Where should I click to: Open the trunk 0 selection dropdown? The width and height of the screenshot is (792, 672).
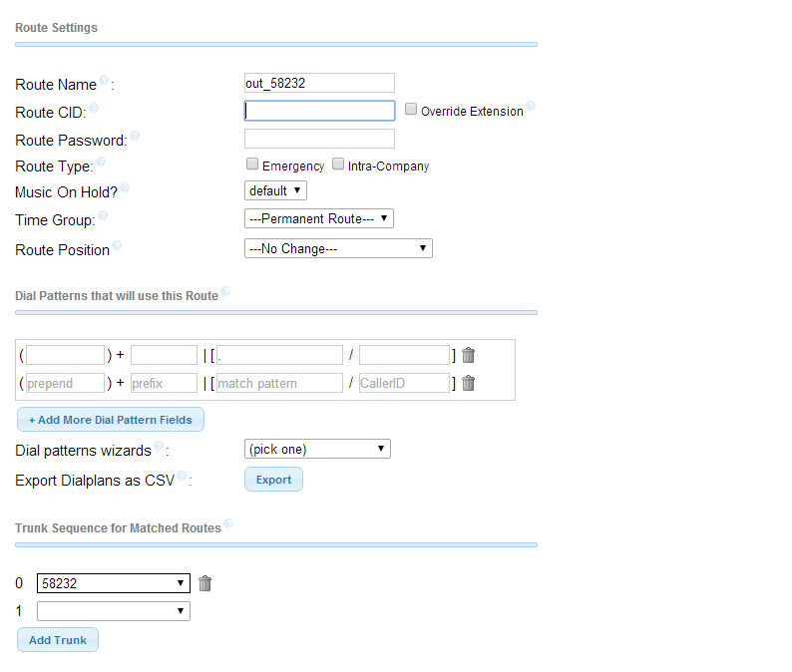[113, 583]
